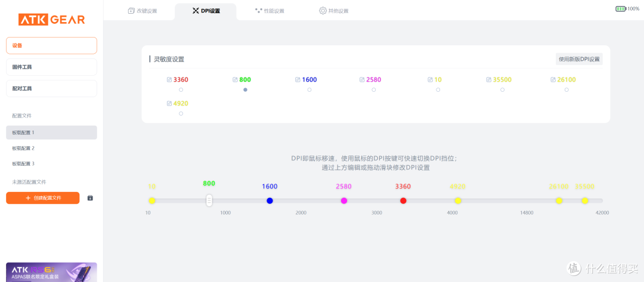Click the edit icon beside DPI 10
644x282 pixels.
pos(430,80)
